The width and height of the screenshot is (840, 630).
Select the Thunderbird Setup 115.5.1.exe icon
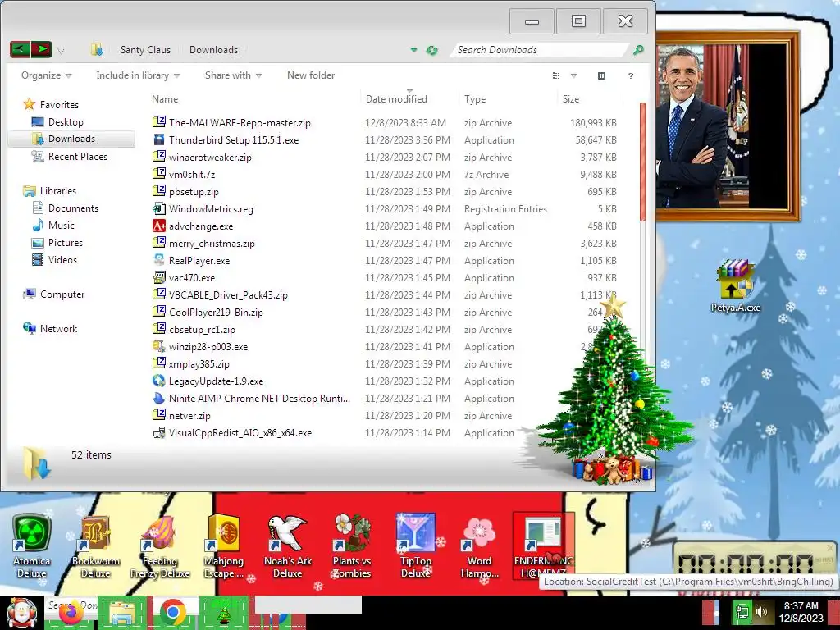(159, 139)
